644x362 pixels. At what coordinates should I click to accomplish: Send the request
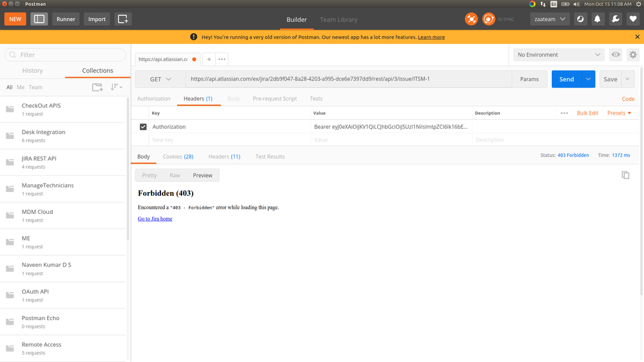pyautogui.click(x=567, y=79)
